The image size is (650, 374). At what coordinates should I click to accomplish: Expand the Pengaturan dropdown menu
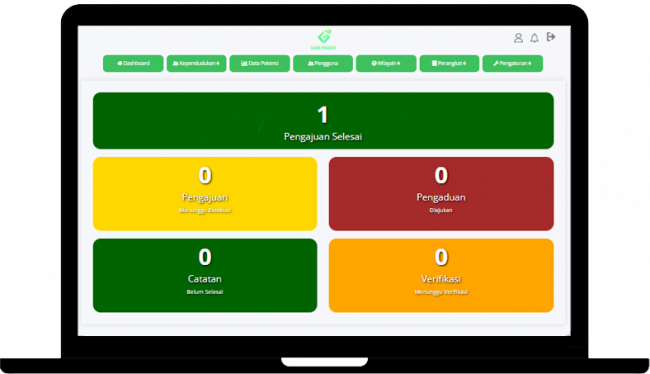pos(512,63)
